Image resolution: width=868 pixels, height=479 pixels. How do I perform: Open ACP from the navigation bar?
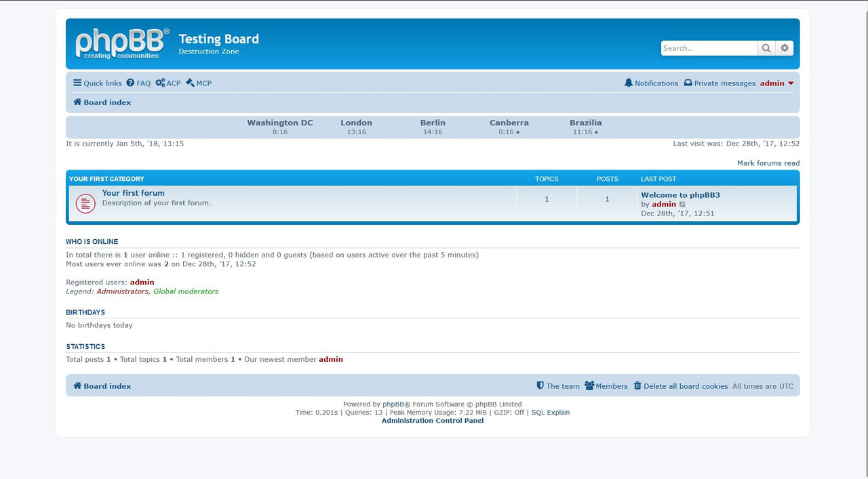point(168,83)
